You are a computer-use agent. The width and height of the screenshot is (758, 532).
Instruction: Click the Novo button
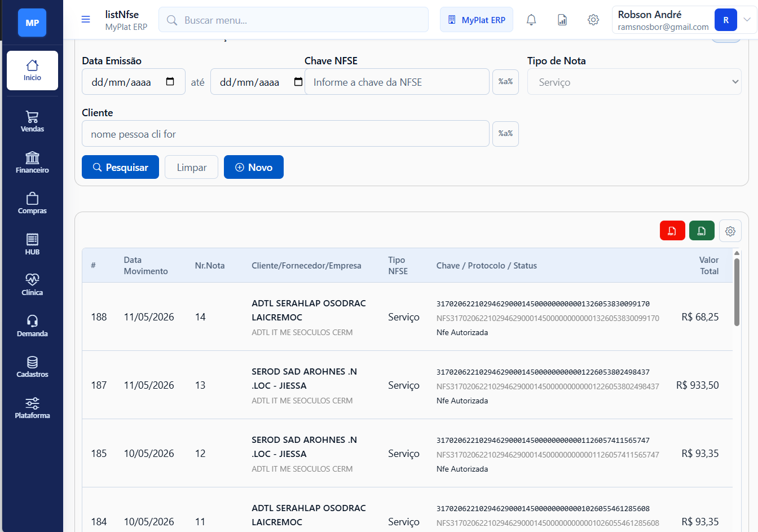pos(254,167)
